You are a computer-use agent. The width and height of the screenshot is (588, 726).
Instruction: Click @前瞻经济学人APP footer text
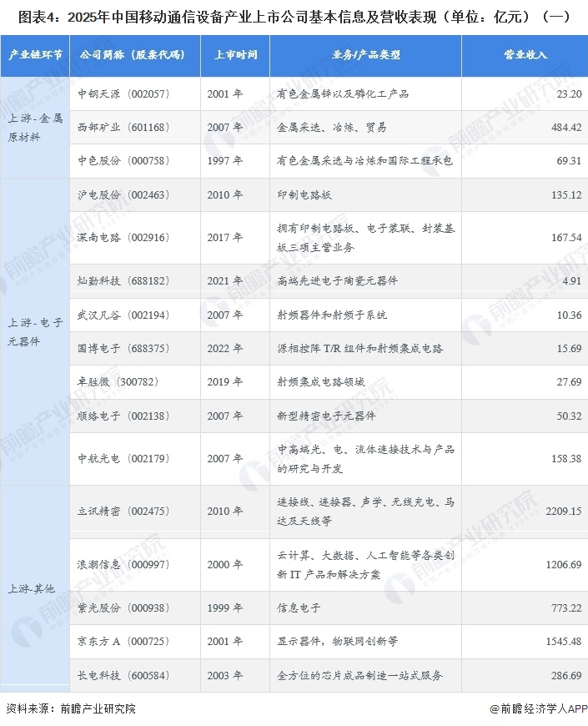(539, 708)
